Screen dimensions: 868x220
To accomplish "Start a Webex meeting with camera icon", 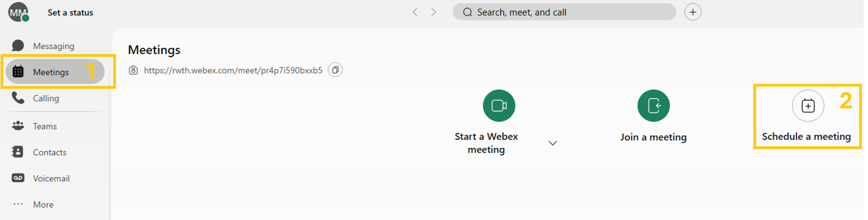I will (x=499, y=106).
